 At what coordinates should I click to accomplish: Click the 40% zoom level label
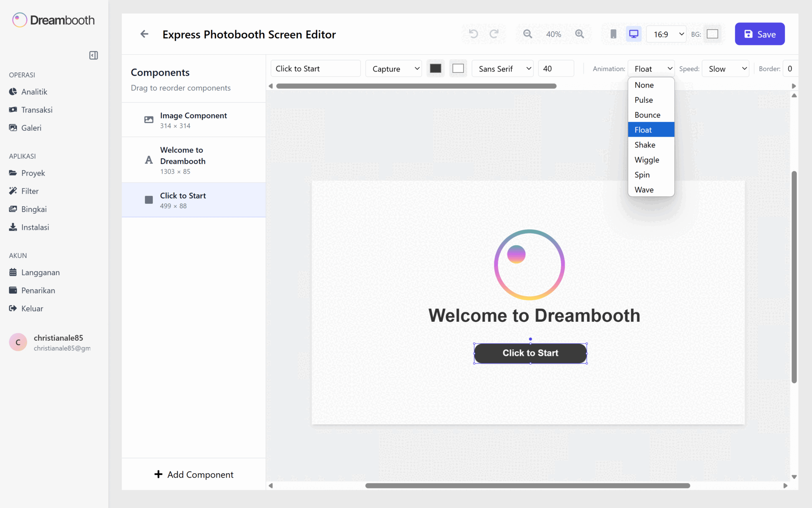(553, 34)
